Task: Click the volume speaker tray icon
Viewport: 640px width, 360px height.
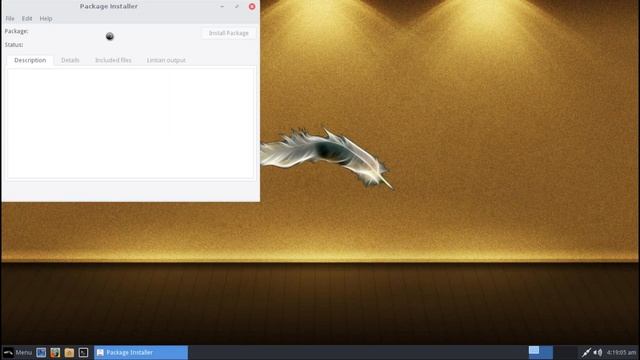Action: tap(598, 352)
